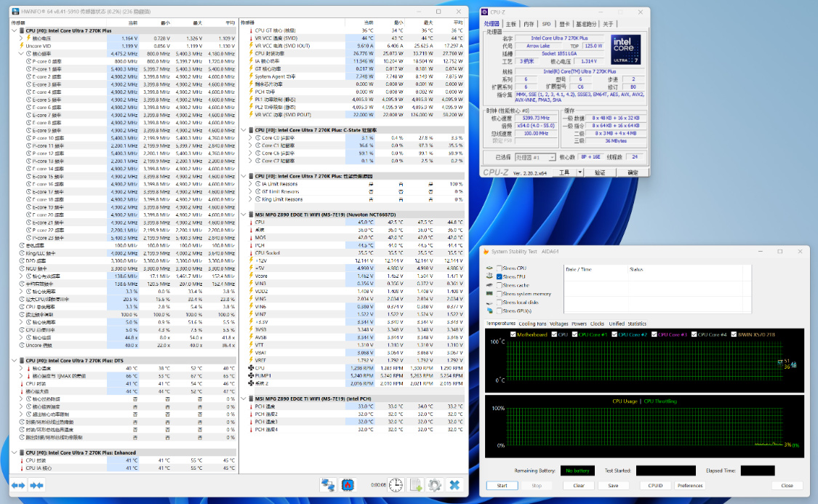Screen dimensions: 818x504
Task: Click the 确定 button in CPU-Z
Action: [633, 172]
